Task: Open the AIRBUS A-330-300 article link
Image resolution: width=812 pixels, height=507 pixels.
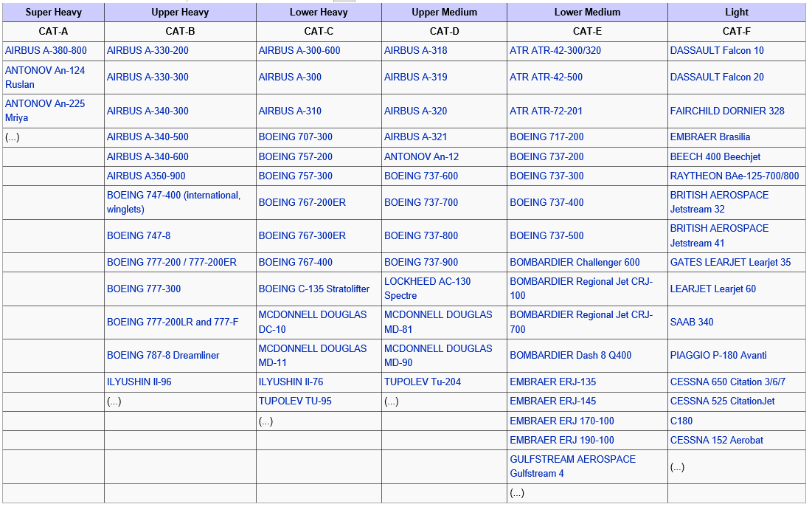Action: tap(148, 77)
